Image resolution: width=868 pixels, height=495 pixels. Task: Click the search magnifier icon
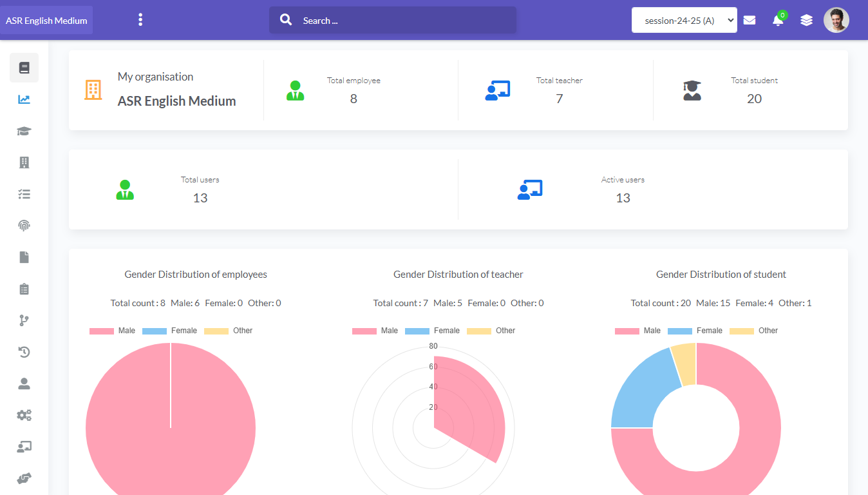(286, 20)
